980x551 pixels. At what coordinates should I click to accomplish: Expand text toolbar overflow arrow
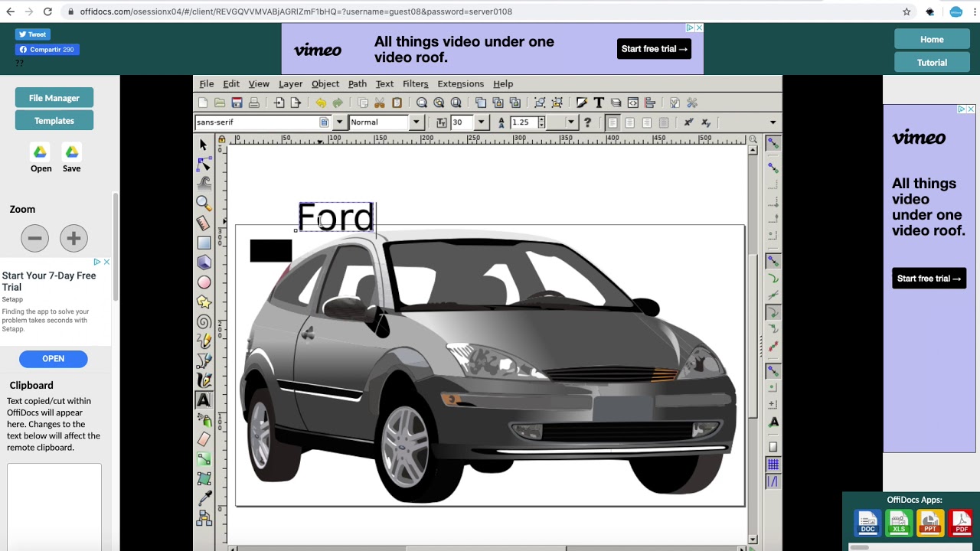pyautogui.click(x=773, y=122)
